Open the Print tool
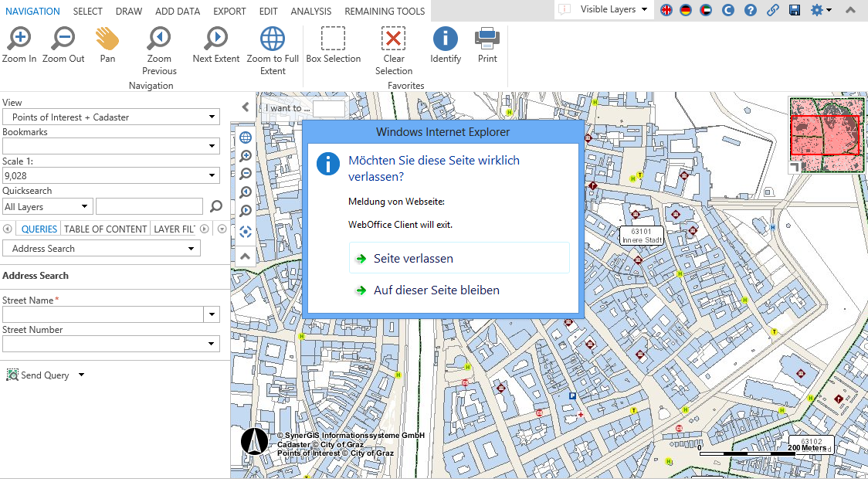The image size is (868, 499). pos(487,45)
